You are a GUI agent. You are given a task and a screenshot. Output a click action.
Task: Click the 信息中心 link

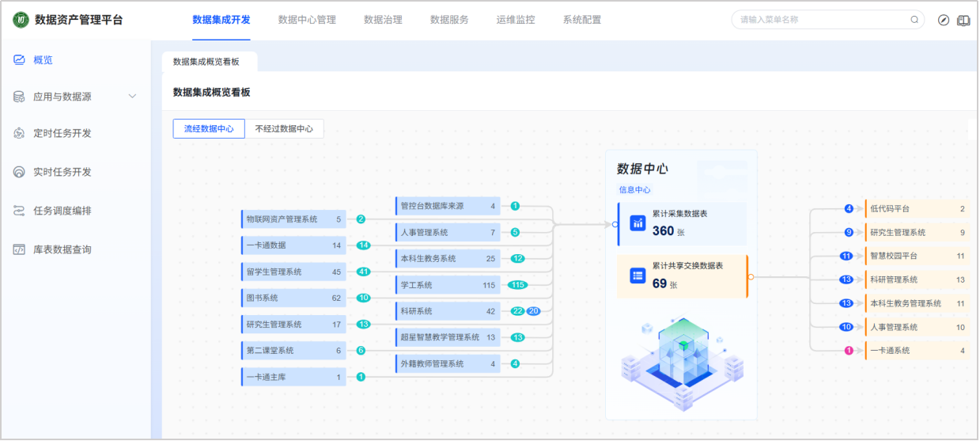click(x=634, y=190)
